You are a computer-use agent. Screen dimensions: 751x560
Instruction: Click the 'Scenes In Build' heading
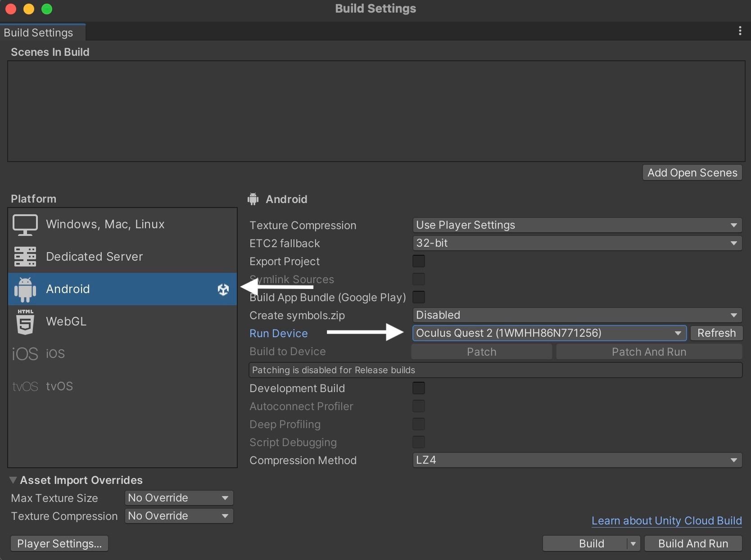click(x=50, y=52)
